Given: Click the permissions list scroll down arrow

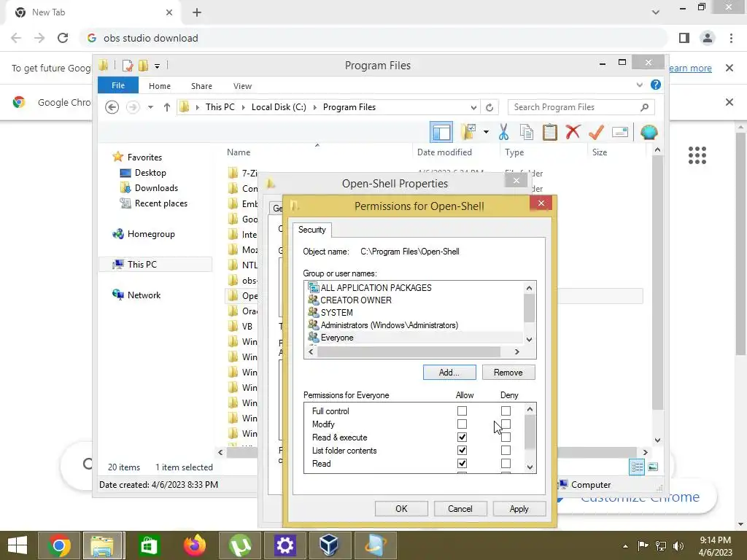Looking at the screenshot, I should click(530, 467).
